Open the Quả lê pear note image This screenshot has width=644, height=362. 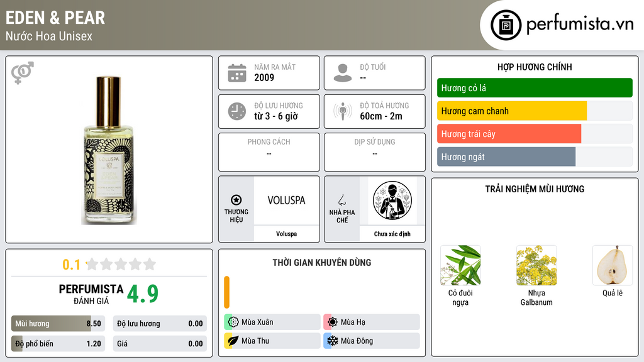coord(613,265)
